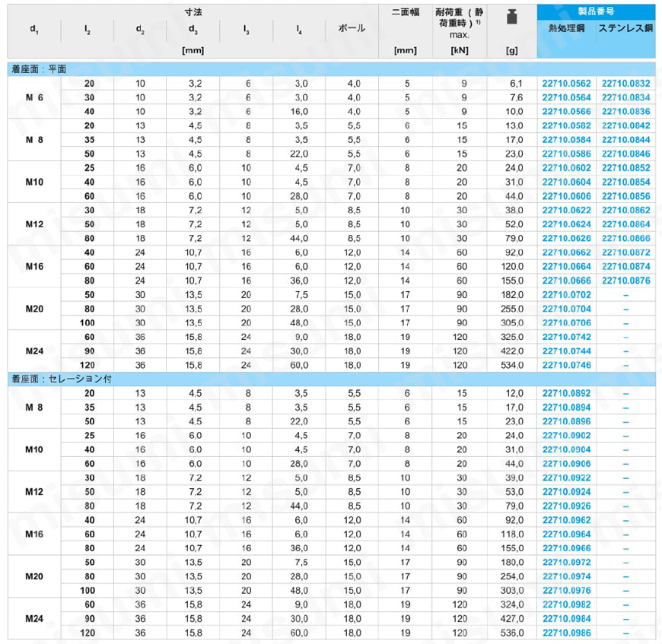
Task: Open stainless part 22710.0864
Action: (626, 224)
